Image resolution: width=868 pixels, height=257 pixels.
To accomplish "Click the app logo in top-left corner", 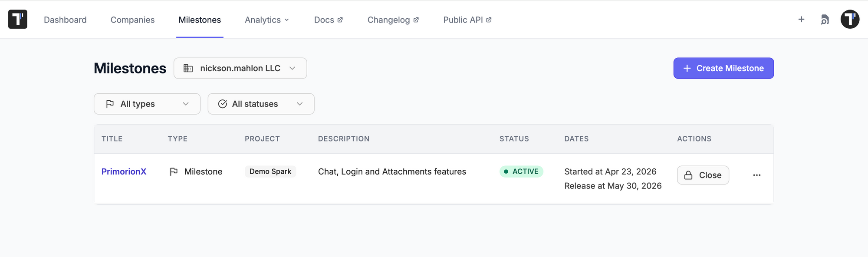I will (18, 20).
